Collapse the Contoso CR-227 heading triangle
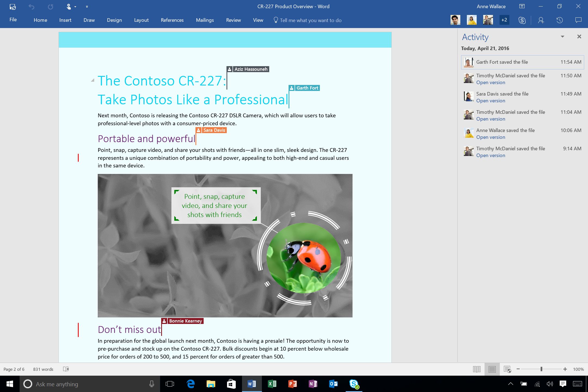 pyautogui.click(x=93, y=80)
